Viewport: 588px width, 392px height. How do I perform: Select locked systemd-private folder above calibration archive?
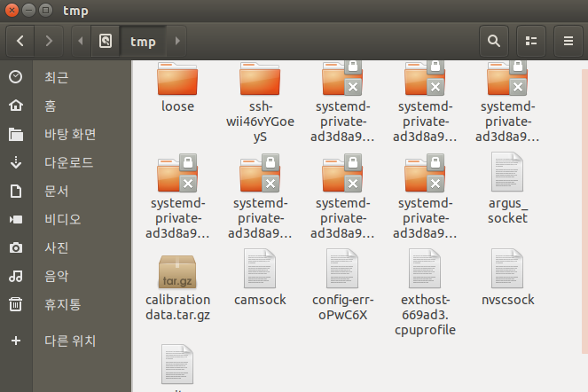177,173
